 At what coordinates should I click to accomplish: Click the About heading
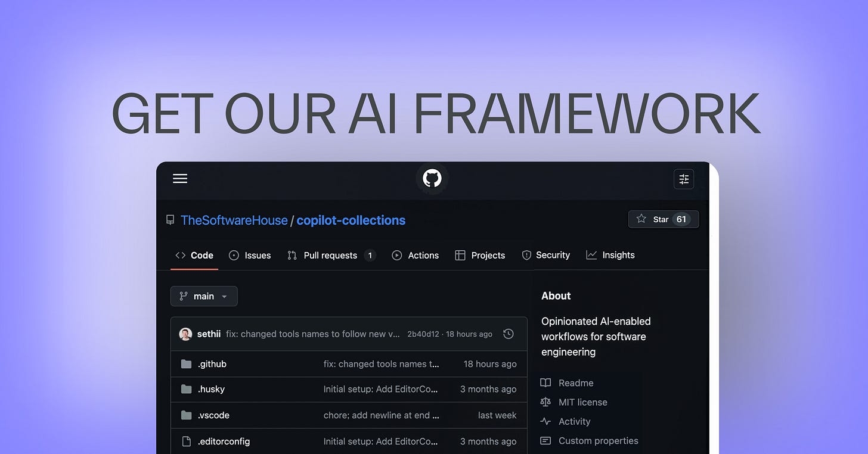pyautogui.click(x=556, y=296)
